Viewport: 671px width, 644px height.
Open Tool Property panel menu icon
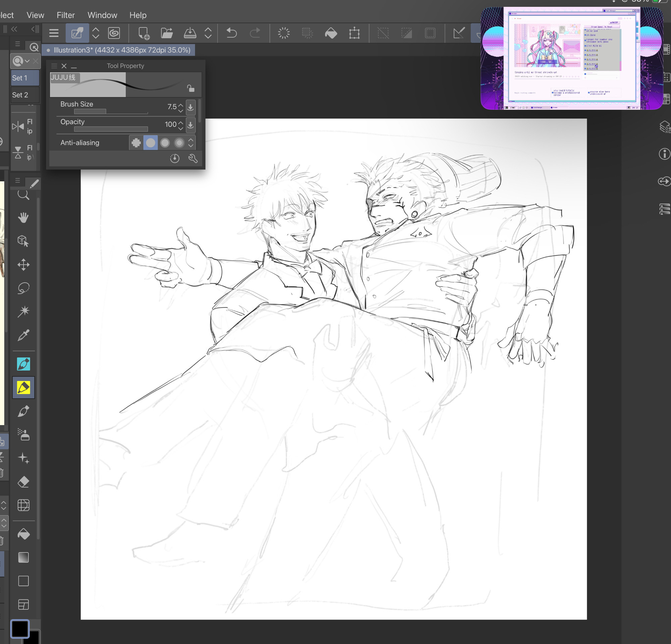[x=54, y=66]
